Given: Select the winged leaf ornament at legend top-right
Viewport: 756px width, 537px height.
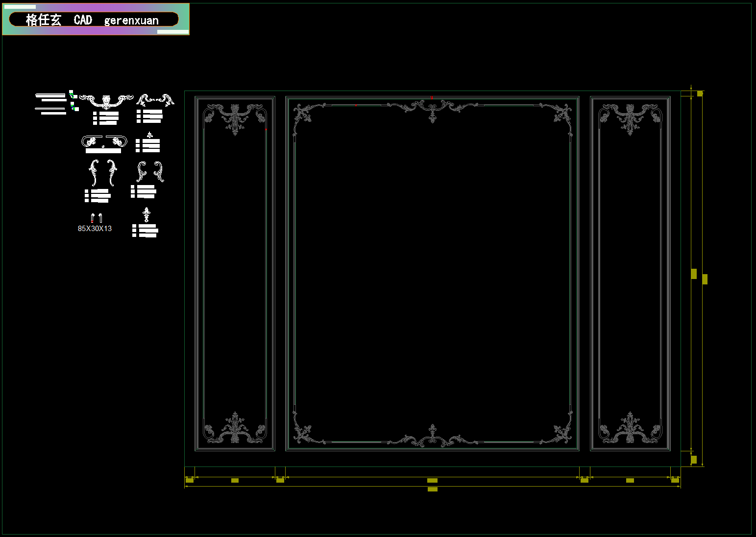Looking at the screenshot, I should coord(155,100).
